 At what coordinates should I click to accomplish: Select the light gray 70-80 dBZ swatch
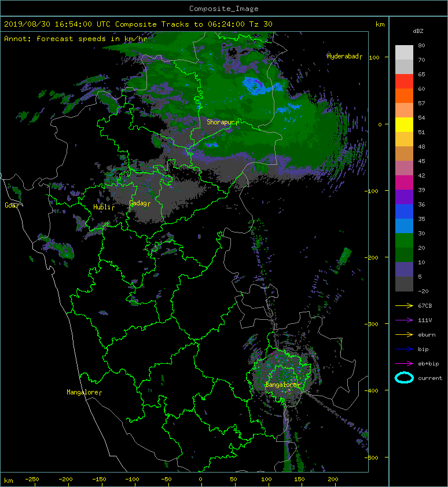(404, 53)
